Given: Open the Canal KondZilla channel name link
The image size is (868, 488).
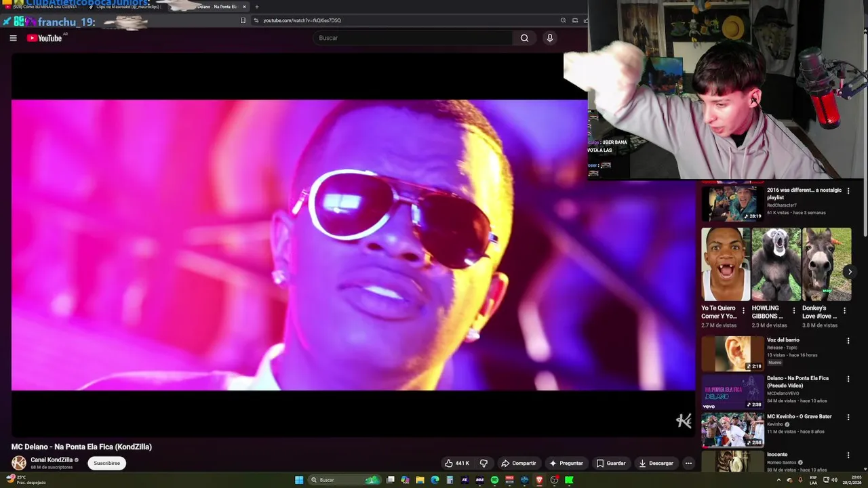Looking at the screenshot, I should click(x=52, y=460).
